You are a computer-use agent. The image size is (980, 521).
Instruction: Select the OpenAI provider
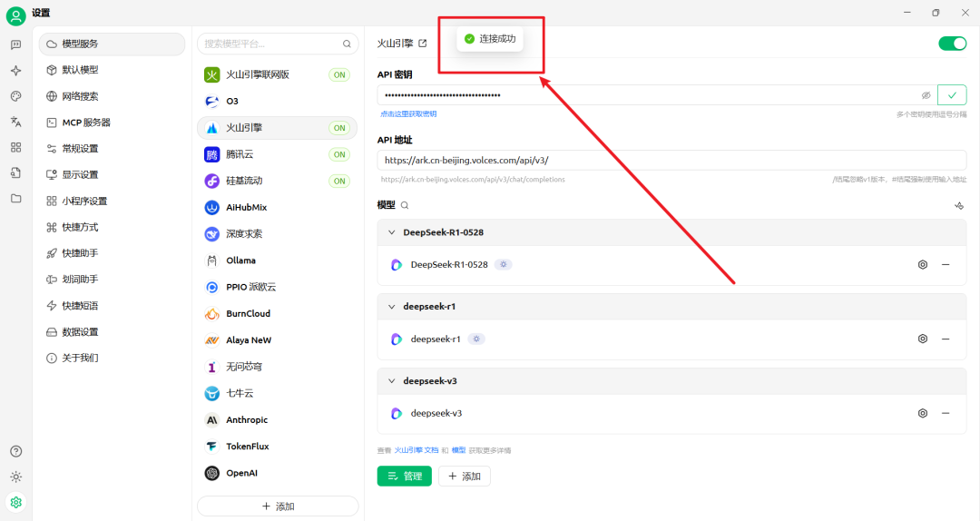click(x=277, y=473)
